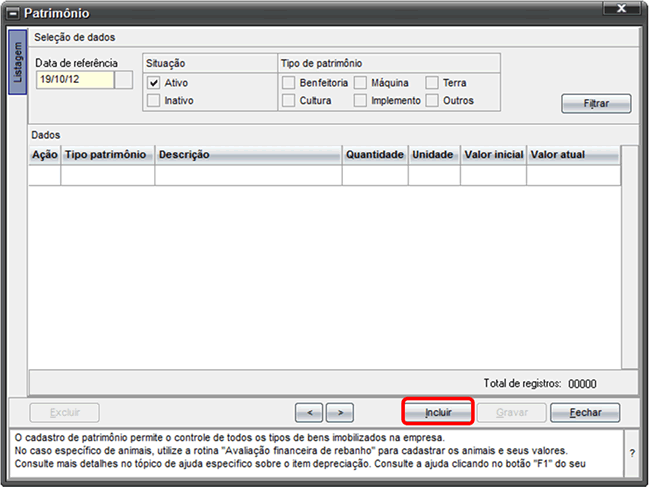Click the Incluir button
The width and height of the screenshot is (650, 489).
438,412
